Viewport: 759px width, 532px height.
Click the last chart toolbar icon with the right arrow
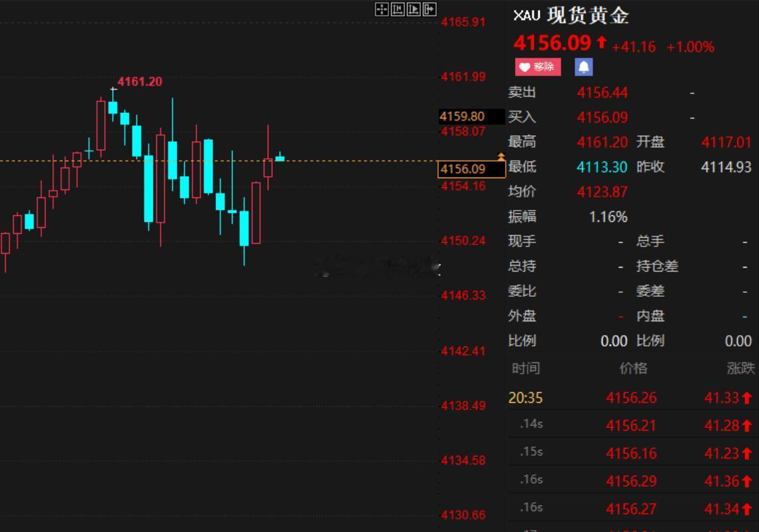pos(430,10)
